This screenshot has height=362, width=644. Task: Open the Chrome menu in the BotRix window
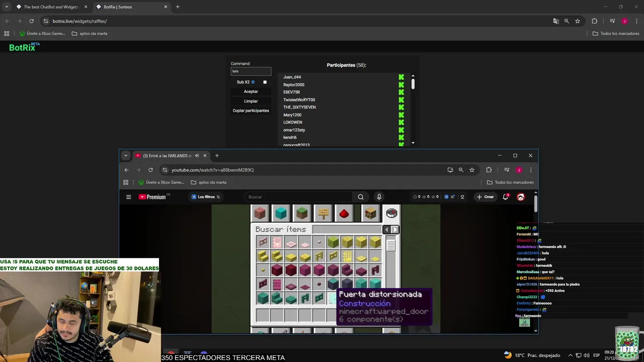[636, 21]
